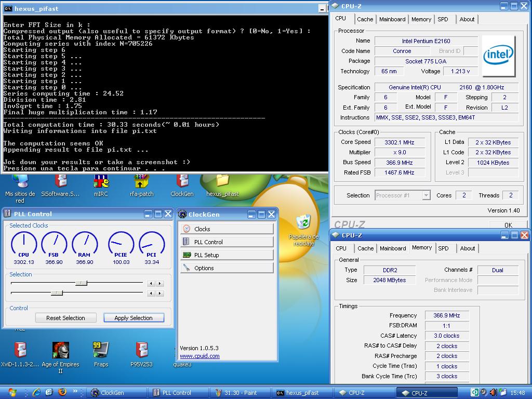Click the second PLL selection slider thumb
Screen dimensions: 532x399
57,293
